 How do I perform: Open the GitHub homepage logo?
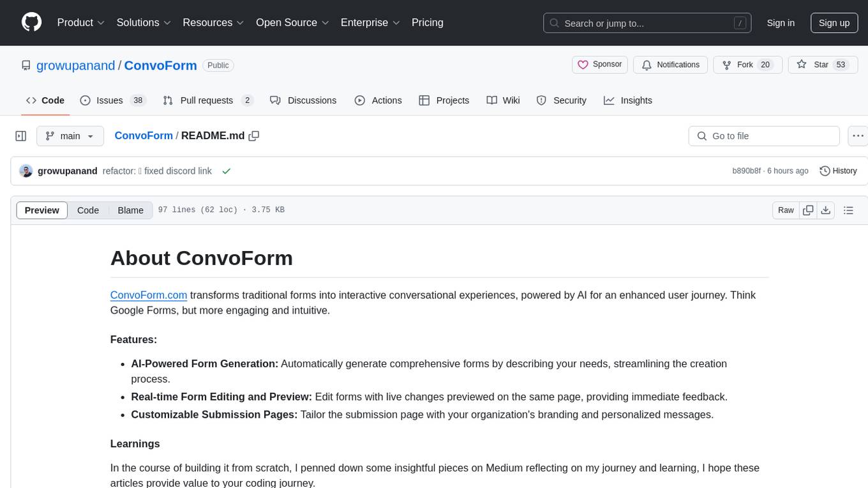31,22
